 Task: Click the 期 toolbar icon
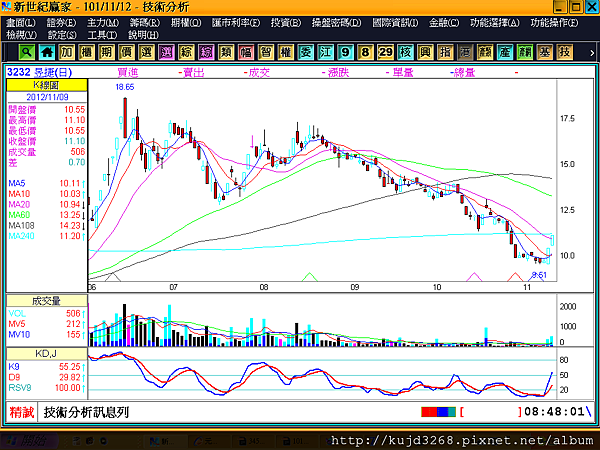click(106, 52)
